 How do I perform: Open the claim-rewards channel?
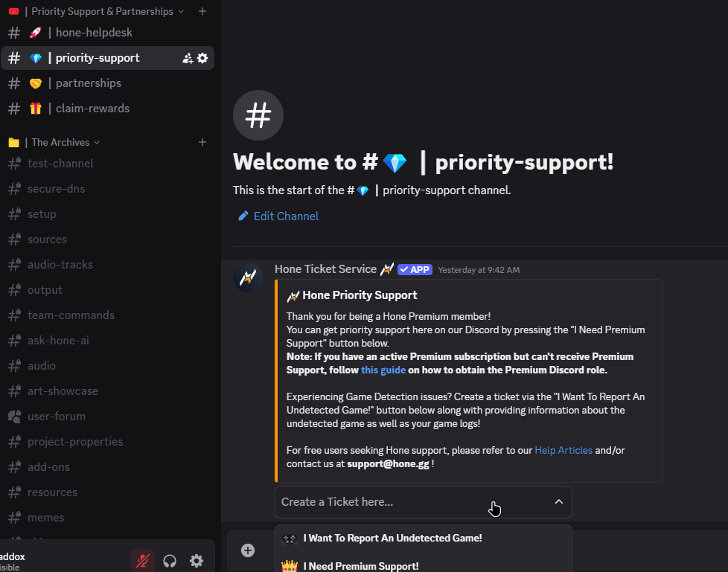[92, 109]
